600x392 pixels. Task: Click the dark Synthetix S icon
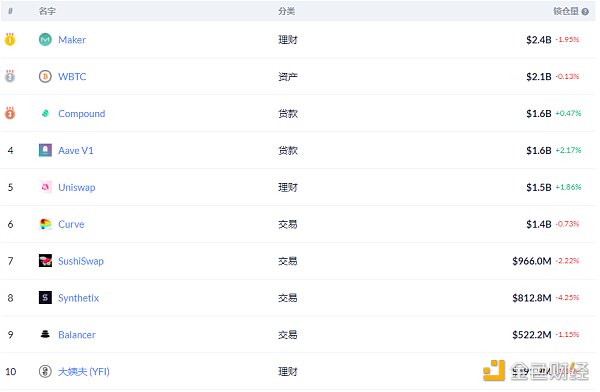coord(45,297)
